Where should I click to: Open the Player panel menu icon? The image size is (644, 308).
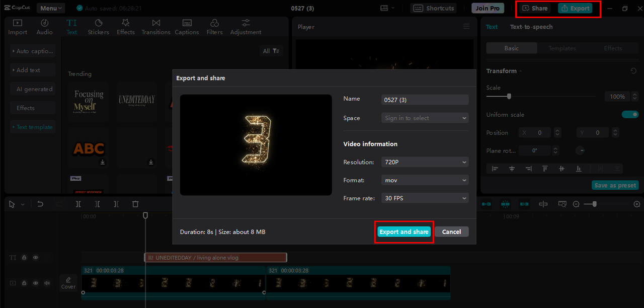466,27
